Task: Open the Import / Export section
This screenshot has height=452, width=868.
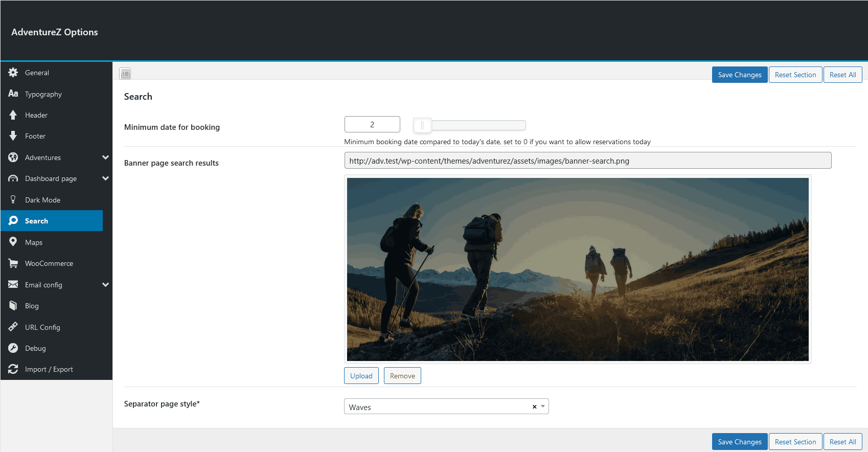Action: [56, 369]
